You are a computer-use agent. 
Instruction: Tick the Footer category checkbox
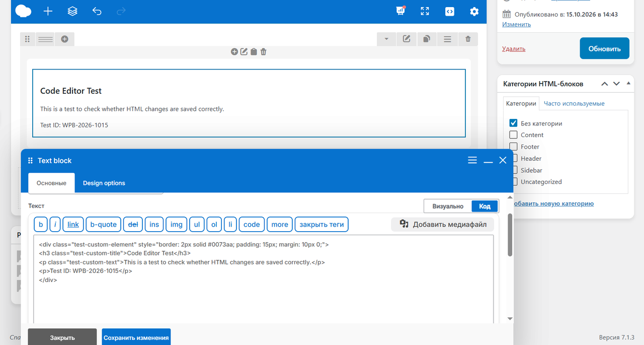(x=513, y=147)
